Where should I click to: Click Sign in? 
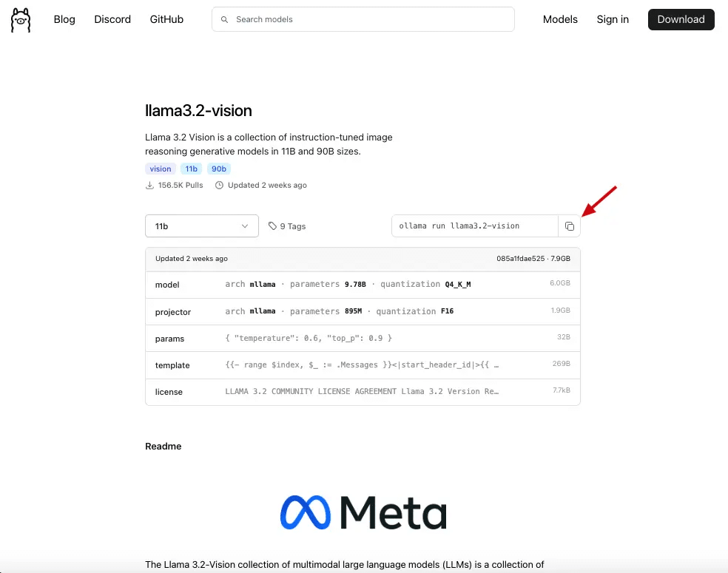(x=613, y=19)
